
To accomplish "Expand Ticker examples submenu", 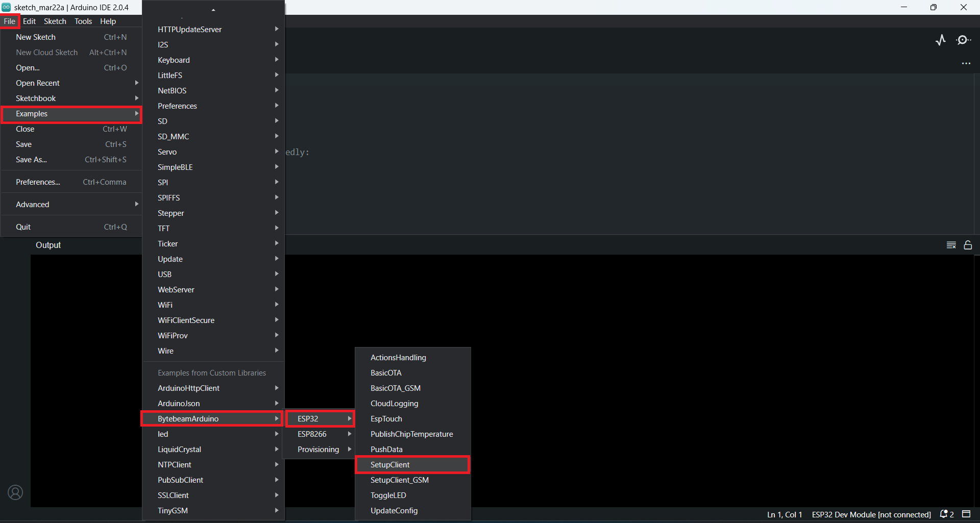I will [x=213, y=244].
